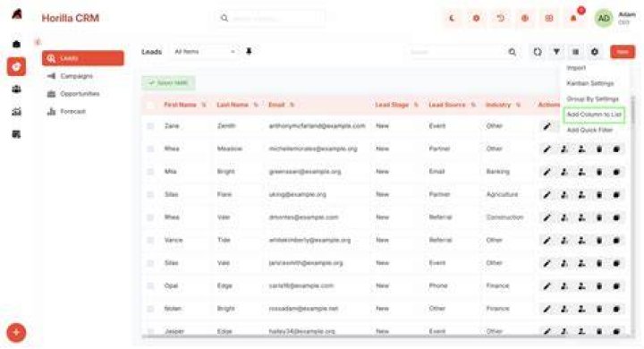Click the Nolan first name cell
The width and height of the screenshot is (644, 349).
point(173,309)
